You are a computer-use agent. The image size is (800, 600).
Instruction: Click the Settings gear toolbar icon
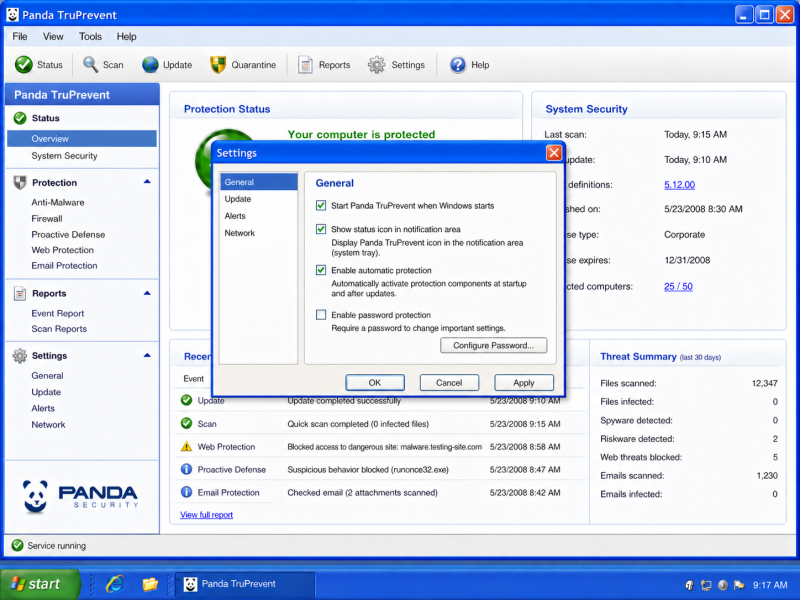click(x=377, y=65)
